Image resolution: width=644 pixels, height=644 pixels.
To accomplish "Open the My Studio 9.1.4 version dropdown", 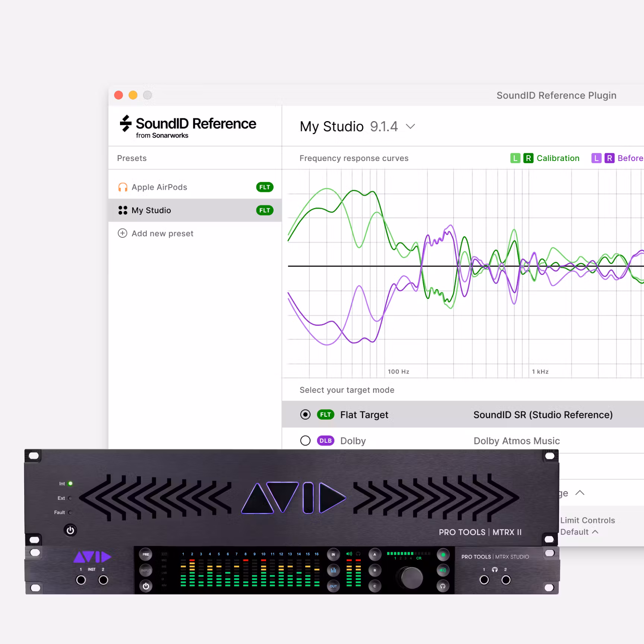I will pyautogui.click(x=411, y=126).
